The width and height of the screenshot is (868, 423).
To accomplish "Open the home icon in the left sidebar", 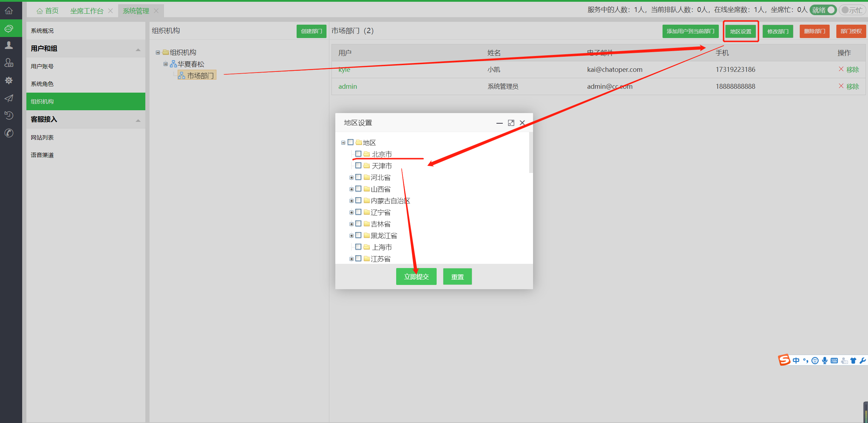I will tap(9, 11).
